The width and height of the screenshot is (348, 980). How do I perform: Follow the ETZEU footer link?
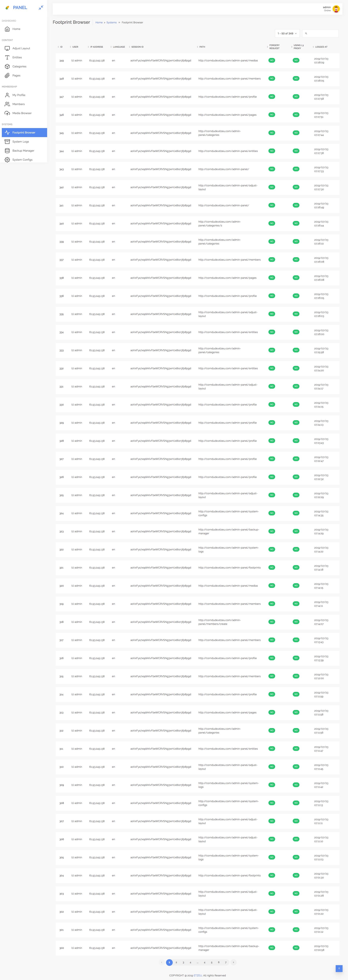point(198,975)
